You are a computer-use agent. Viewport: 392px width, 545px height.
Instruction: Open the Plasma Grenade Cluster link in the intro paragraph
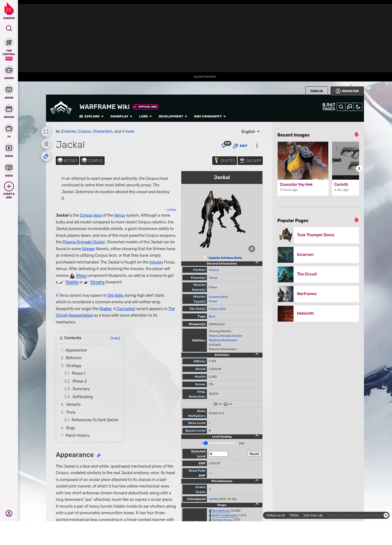pyautogui.click(x=84, y=242)
